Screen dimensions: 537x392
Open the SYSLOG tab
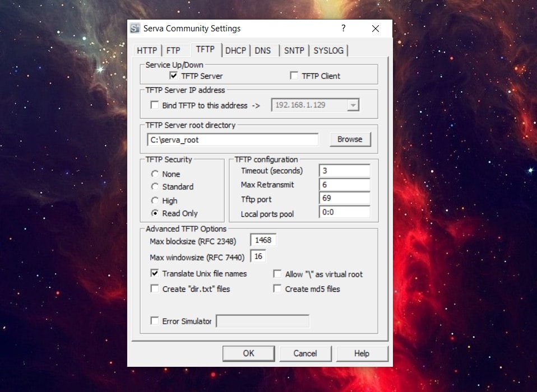pos(328,50)
